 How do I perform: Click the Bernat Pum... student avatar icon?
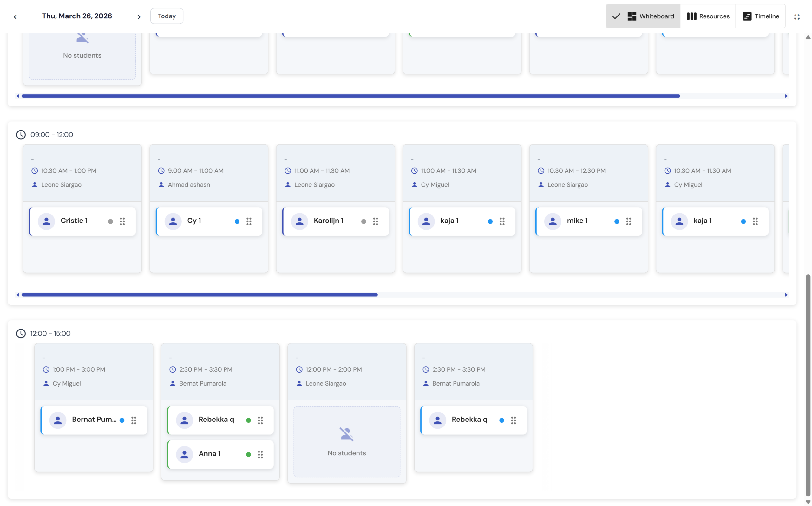(x=58, y=420)
